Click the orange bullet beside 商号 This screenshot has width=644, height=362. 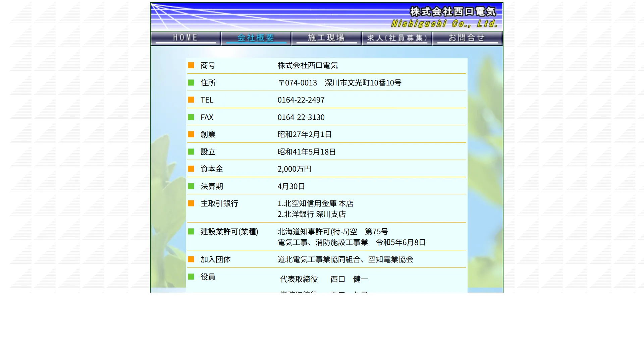click(191, 65)
